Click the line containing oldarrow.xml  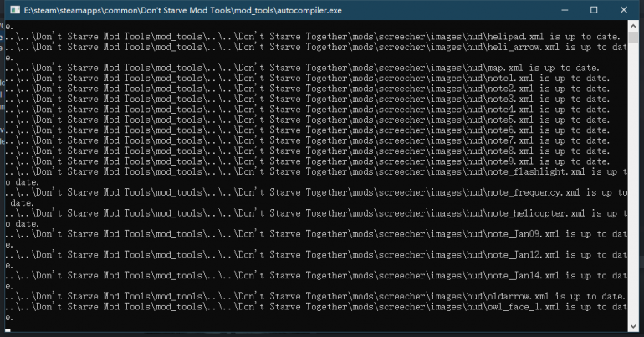pos(315,296)
